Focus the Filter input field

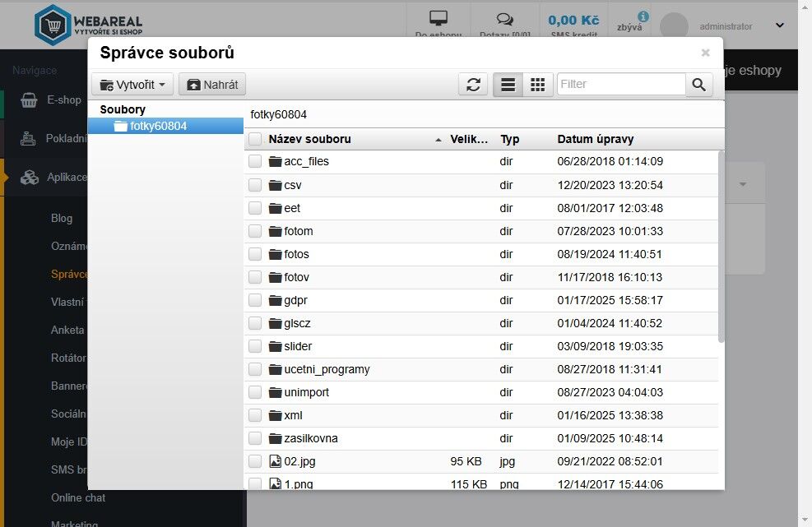tap(621, 84)
